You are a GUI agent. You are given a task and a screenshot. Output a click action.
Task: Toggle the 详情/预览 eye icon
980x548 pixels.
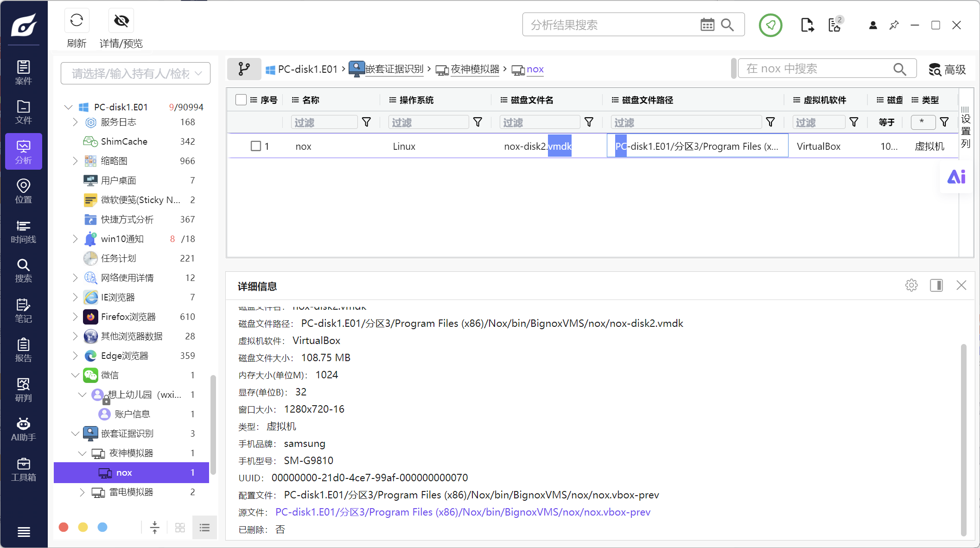tap(121, 20)
